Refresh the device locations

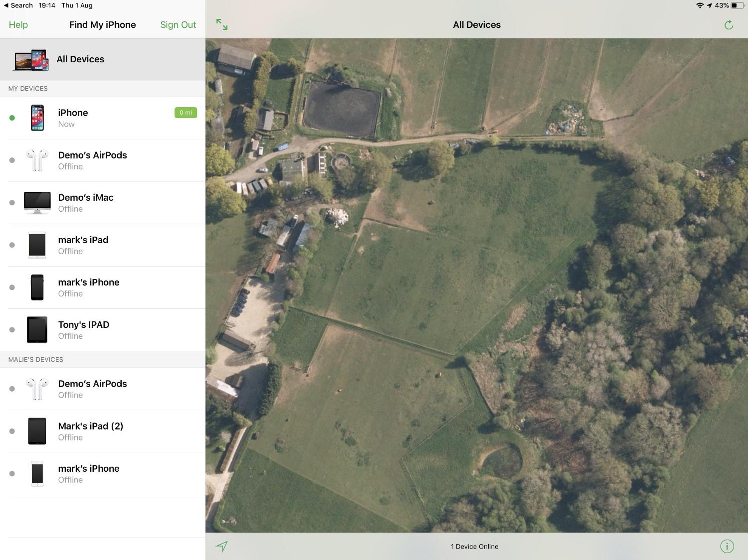point(729,25)
